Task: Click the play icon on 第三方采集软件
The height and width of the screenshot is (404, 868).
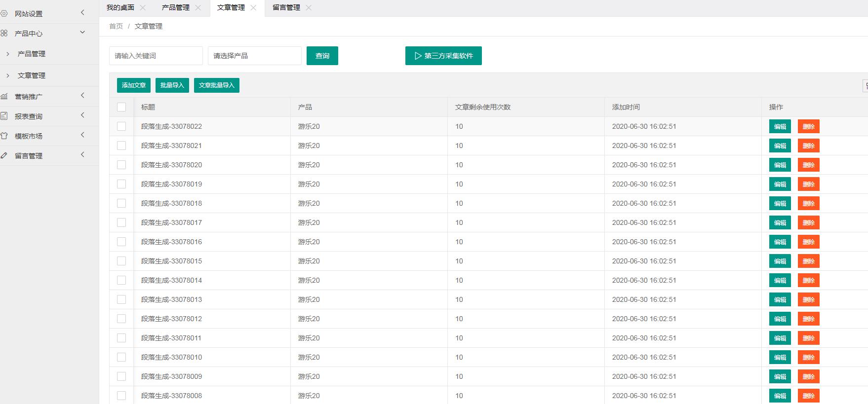Action: (x=418, y=56)
